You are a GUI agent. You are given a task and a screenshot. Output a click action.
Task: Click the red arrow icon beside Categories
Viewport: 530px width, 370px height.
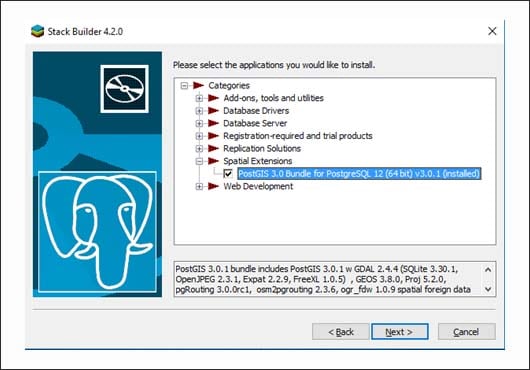click(198, 85)
